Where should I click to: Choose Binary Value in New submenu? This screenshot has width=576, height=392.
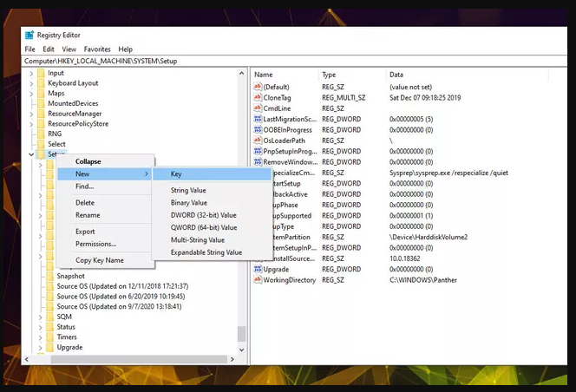point(212,202)
